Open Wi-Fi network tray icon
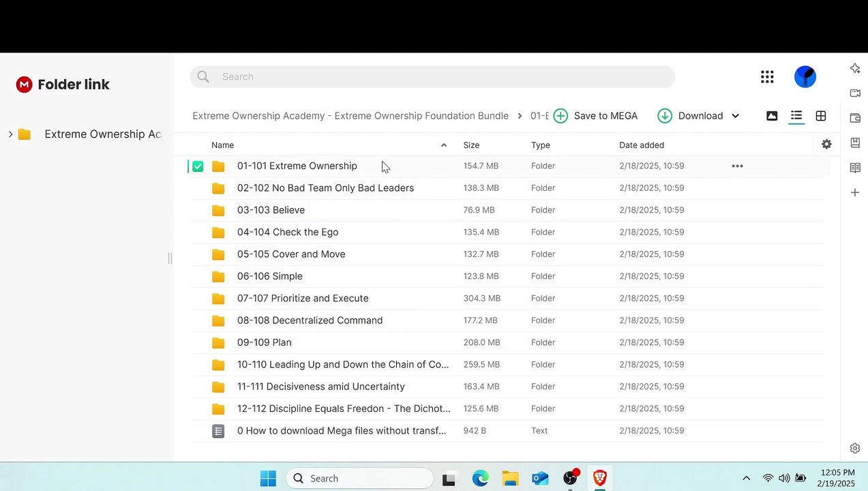This screenshot has width=868, height=491. (768, 479)
